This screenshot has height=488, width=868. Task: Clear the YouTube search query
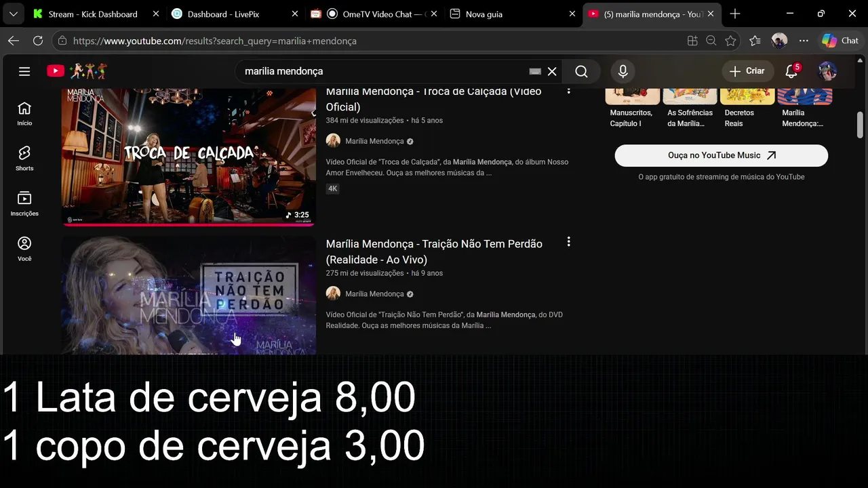coord(552,71)
